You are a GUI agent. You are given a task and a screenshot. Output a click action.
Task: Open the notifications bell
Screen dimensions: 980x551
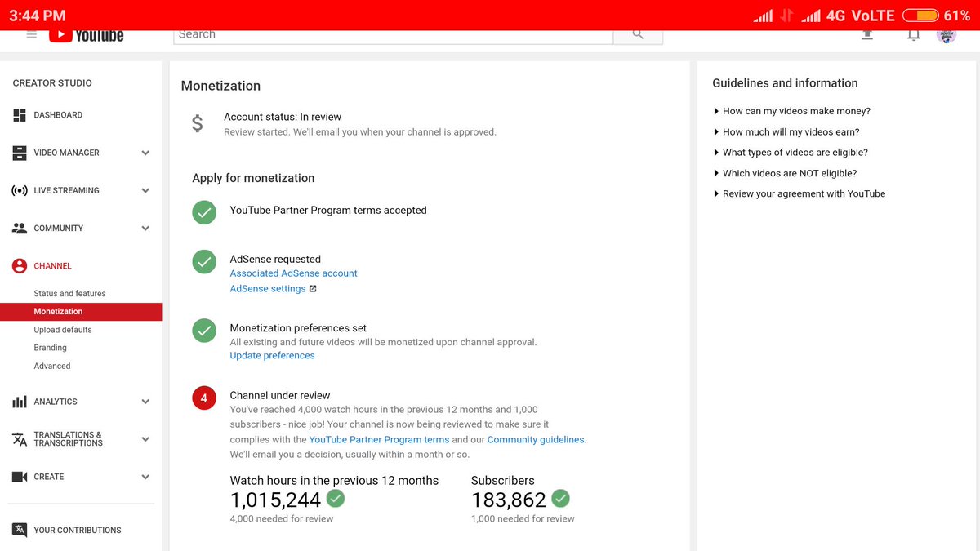(x=914, y=35)
